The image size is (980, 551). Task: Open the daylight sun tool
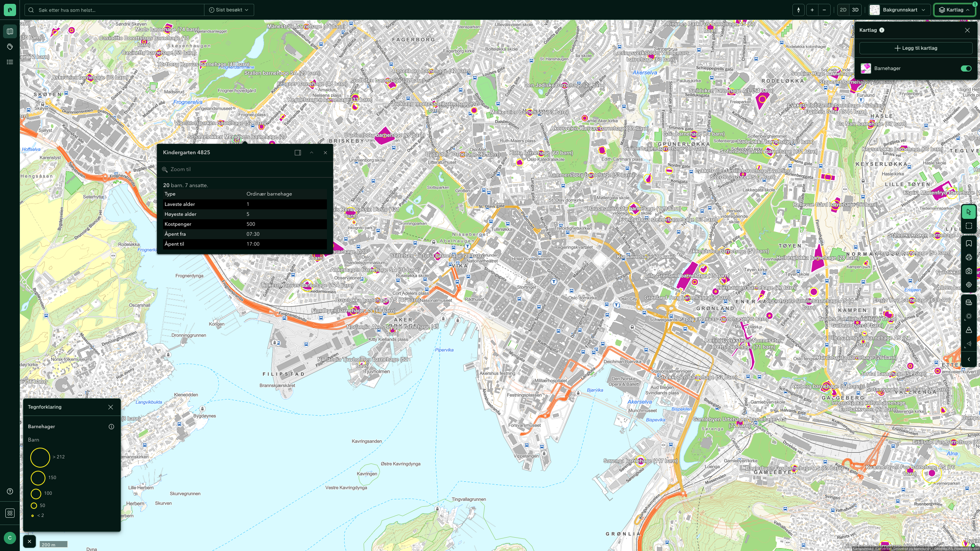(x=969, y=316)
